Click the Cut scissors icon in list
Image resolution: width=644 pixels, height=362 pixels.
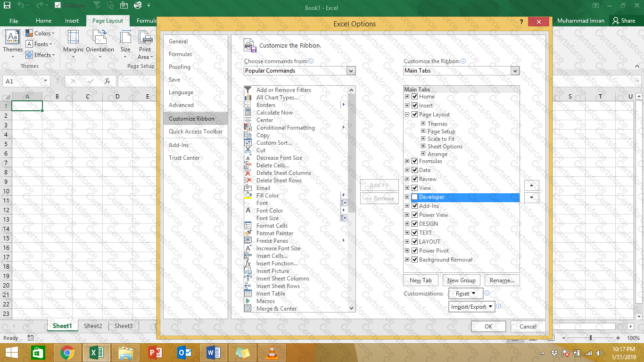[x=248, y=150]
